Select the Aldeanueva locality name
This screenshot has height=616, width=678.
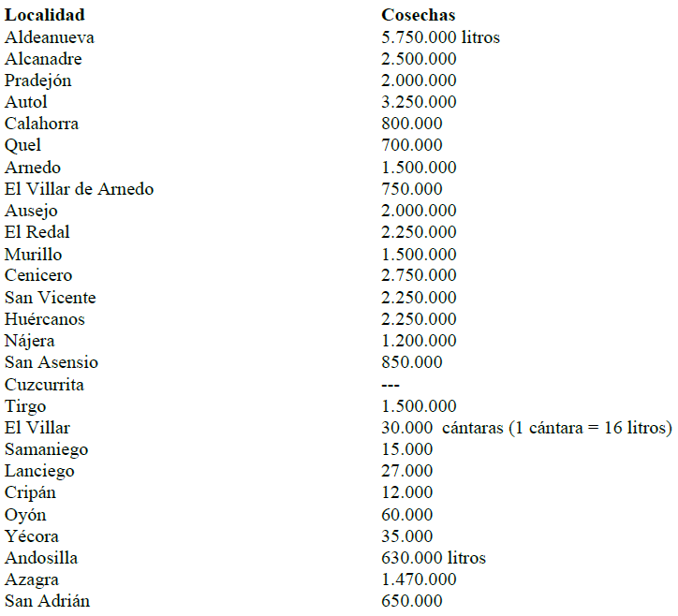[49, 37]
